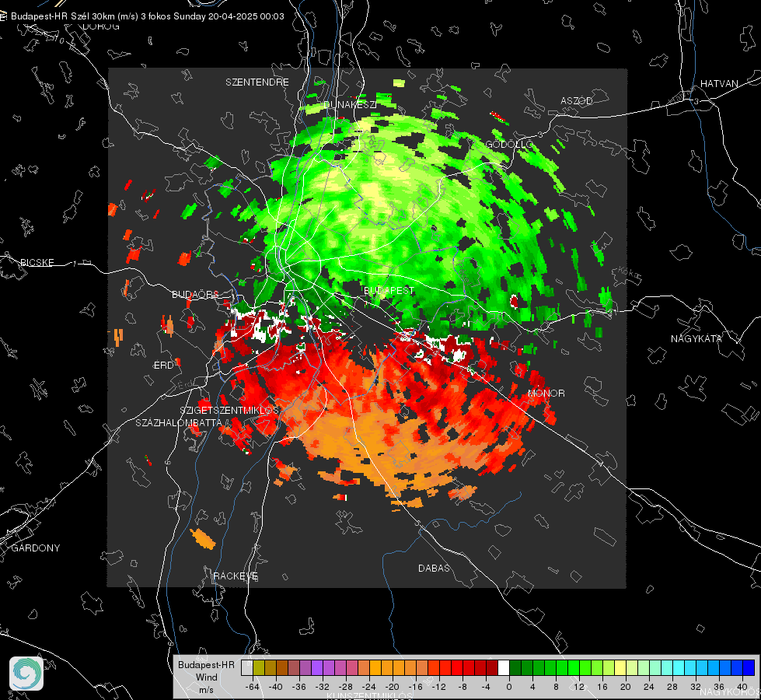Select the yellow 20 m/s legend swatch
This screenshot has height=700, width=761.
[620, 667]
